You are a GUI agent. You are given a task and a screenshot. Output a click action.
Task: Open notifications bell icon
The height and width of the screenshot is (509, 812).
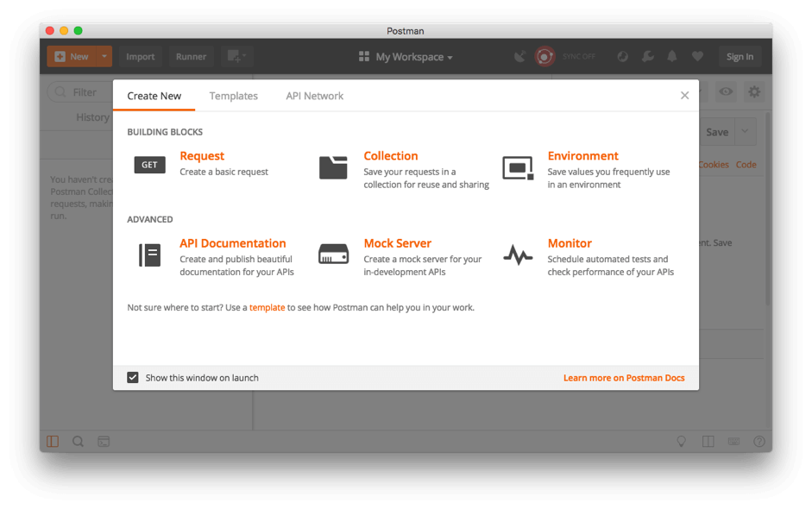[x=672, y=57]
